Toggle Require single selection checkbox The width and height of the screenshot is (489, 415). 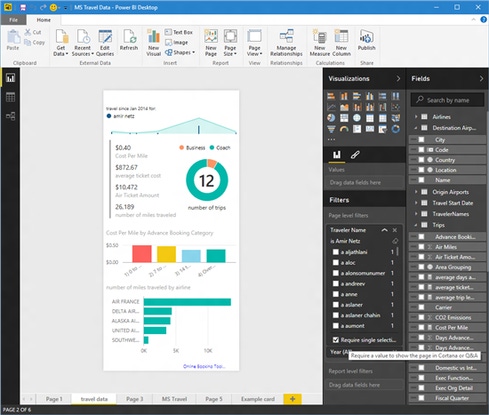[336, 340]
